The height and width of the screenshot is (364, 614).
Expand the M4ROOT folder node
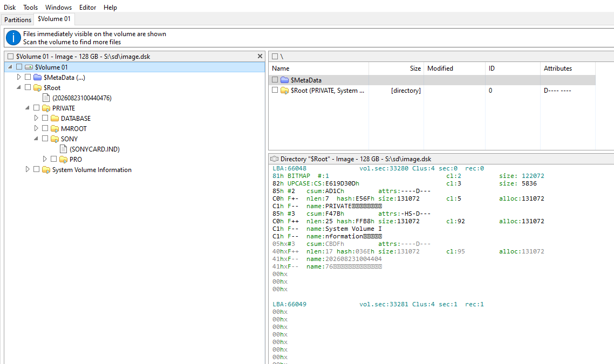[x=36, y=128]
